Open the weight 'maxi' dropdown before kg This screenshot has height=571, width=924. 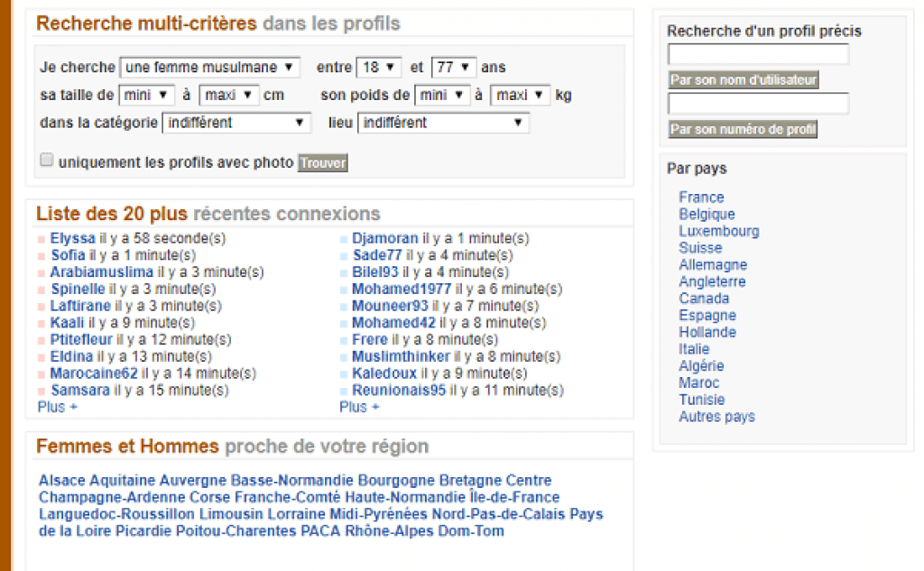(x=521, y=95)
